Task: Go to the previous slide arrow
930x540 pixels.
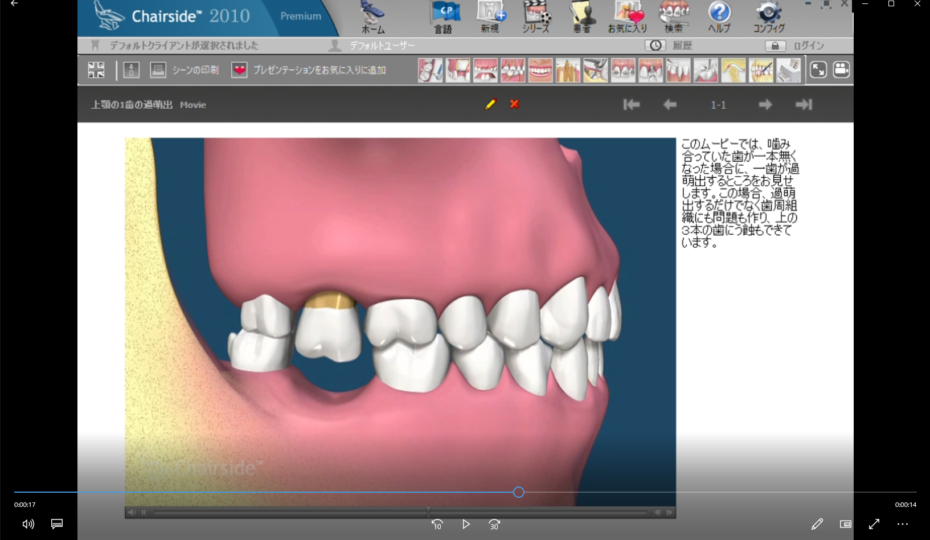Action: [670, 104]
